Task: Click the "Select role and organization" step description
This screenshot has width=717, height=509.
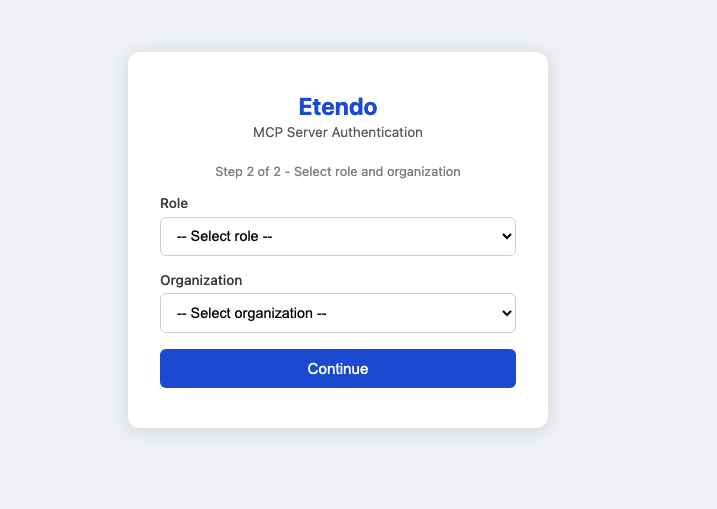Action: click(377, 172)
